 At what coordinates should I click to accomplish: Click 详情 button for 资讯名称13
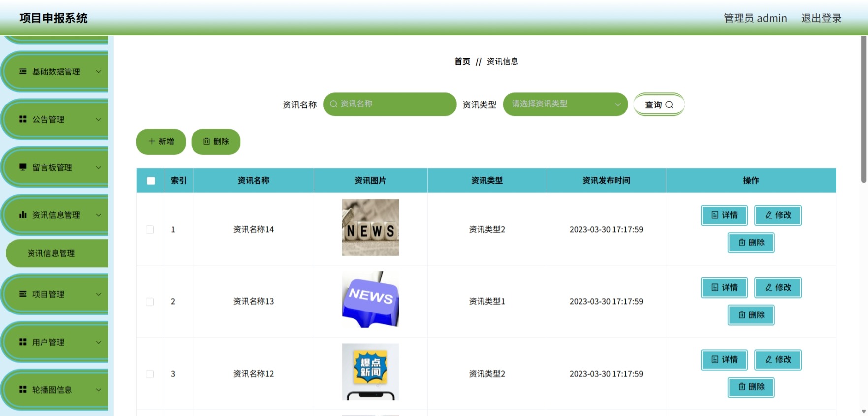click(x=724, y=287)
